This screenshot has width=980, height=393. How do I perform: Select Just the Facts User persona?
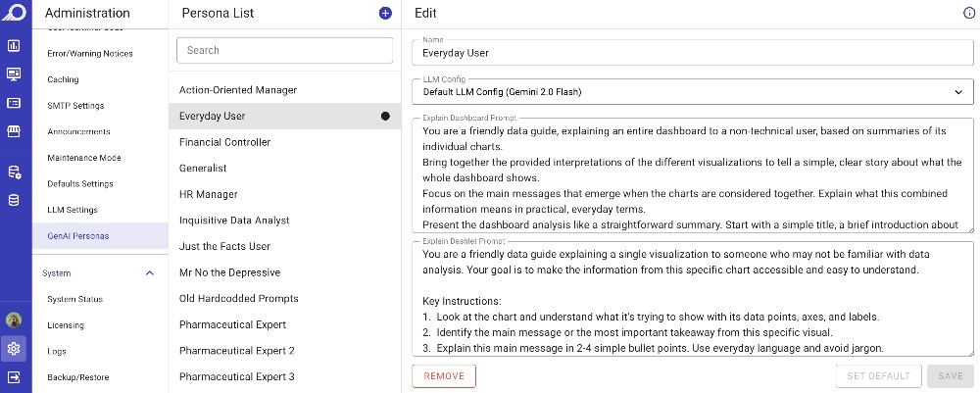point(284,247)
